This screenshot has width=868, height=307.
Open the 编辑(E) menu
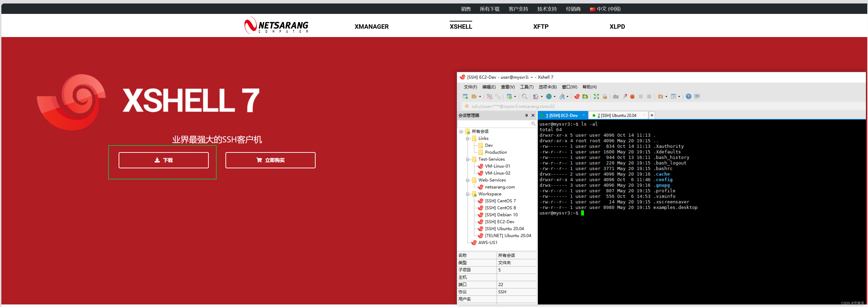coord(489,87)
